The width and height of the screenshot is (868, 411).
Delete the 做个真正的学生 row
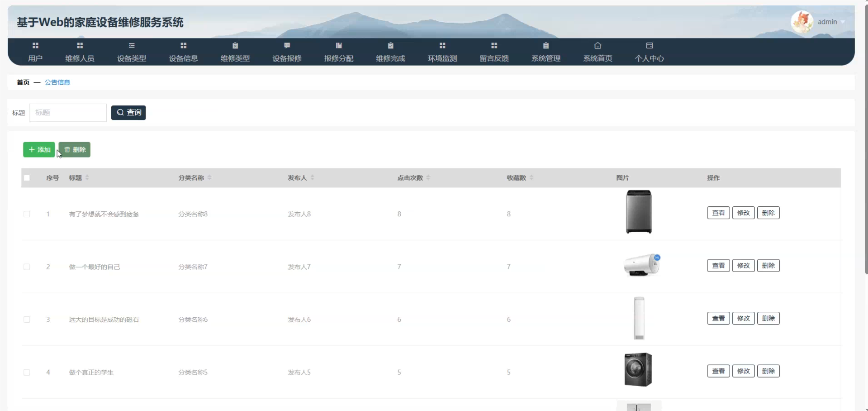768,371
